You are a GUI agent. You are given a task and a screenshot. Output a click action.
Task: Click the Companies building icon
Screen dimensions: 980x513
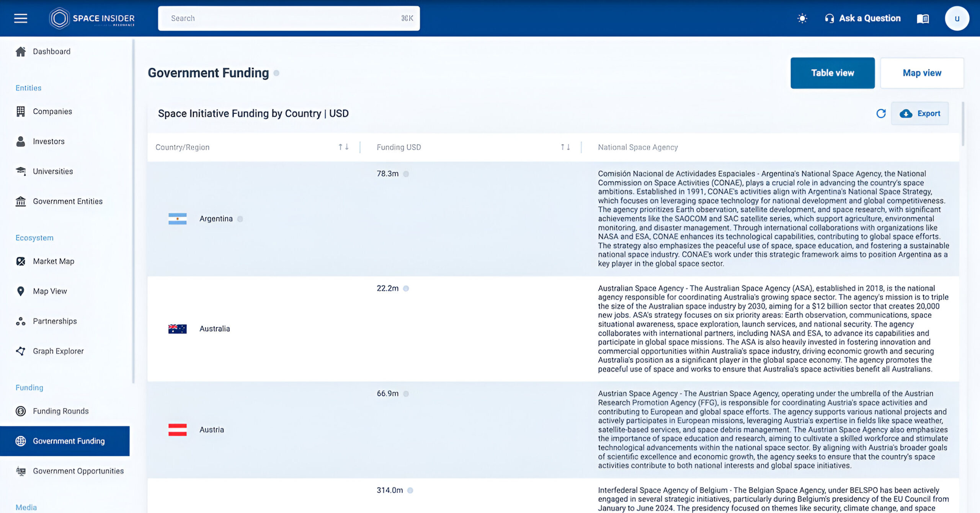(x=21, y=111)
